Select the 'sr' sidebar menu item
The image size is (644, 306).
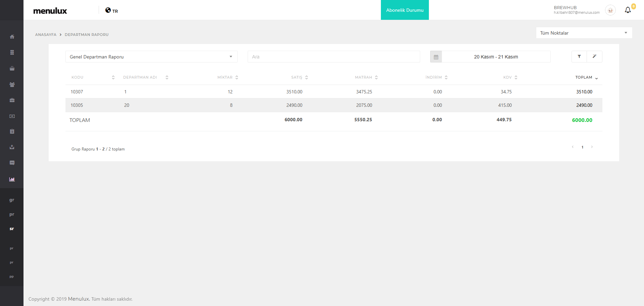point(12,229)
